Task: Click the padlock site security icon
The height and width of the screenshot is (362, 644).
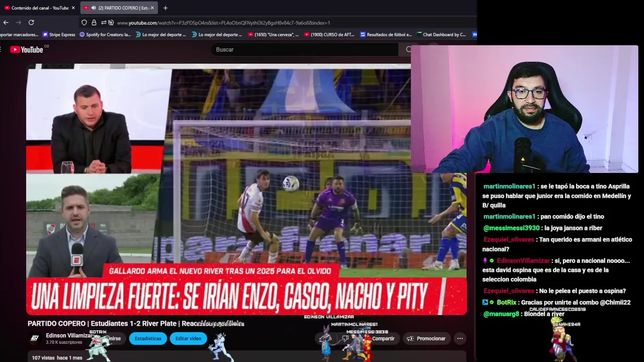Action: tap(94, 23)
